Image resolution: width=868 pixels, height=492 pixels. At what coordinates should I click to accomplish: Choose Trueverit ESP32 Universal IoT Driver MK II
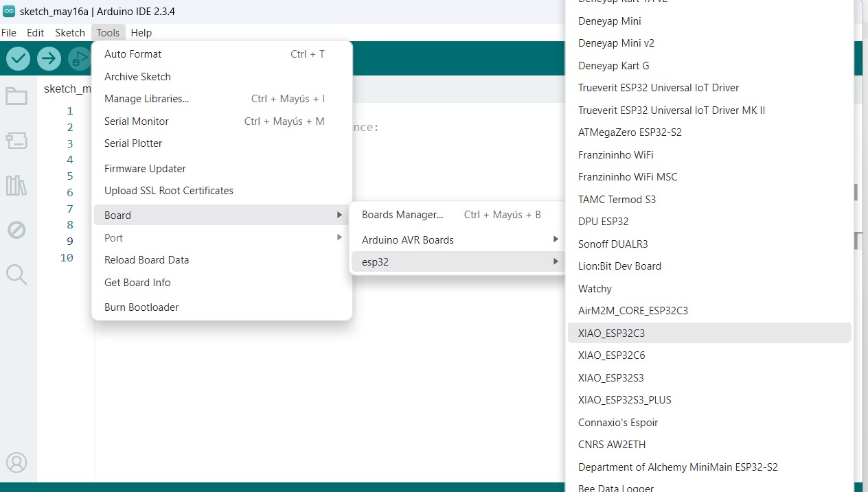click(709, 110)
